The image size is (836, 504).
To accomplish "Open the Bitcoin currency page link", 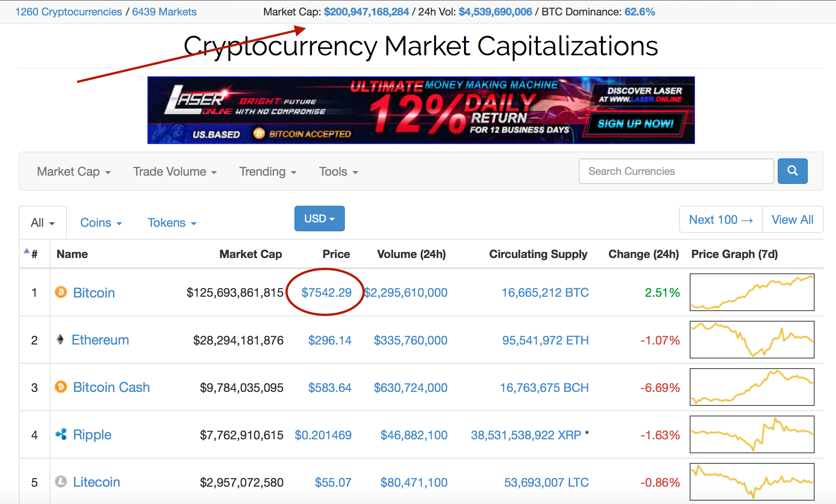I will [94, 293].
